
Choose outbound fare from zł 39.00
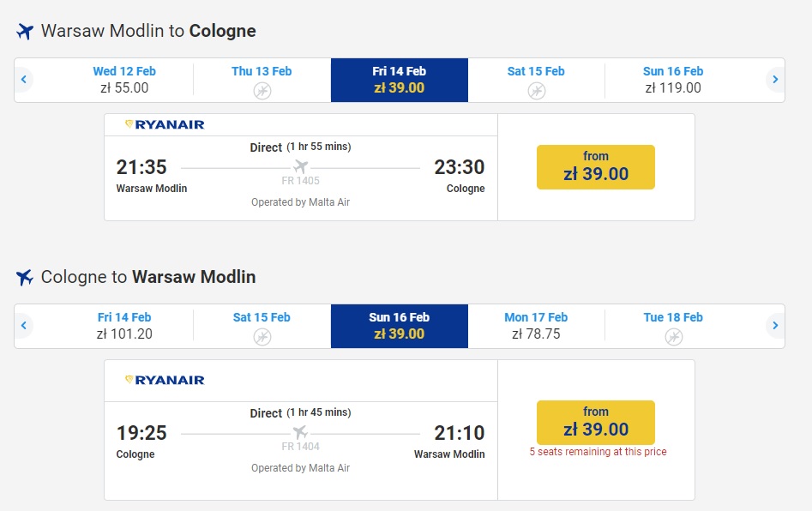[x=596, y=167]
